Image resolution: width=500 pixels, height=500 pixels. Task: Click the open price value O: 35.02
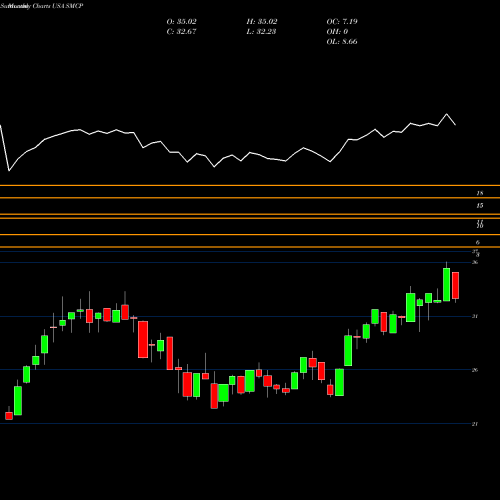click(x=181, y=22)
